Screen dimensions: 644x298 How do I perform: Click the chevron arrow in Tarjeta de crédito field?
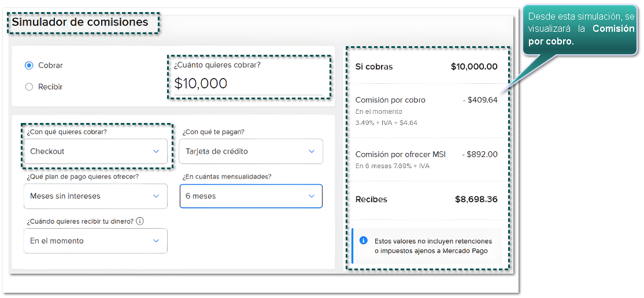coord(312,151)
